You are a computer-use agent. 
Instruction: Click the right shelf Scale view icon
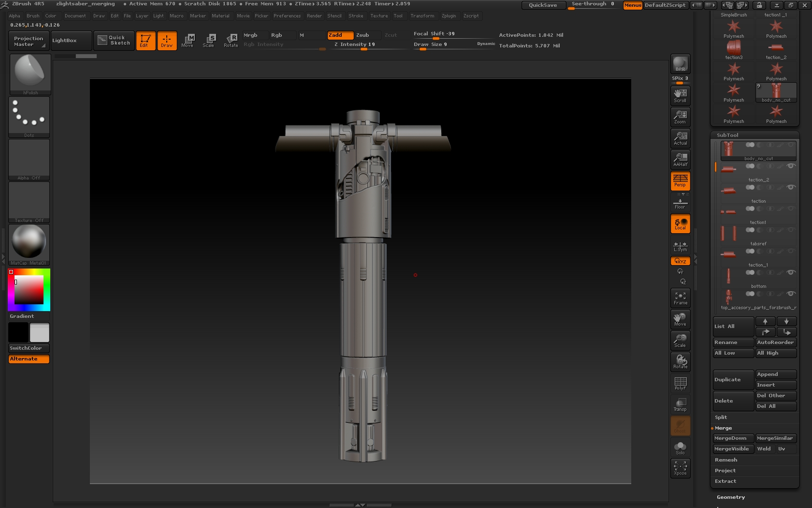tap(680, 341)
